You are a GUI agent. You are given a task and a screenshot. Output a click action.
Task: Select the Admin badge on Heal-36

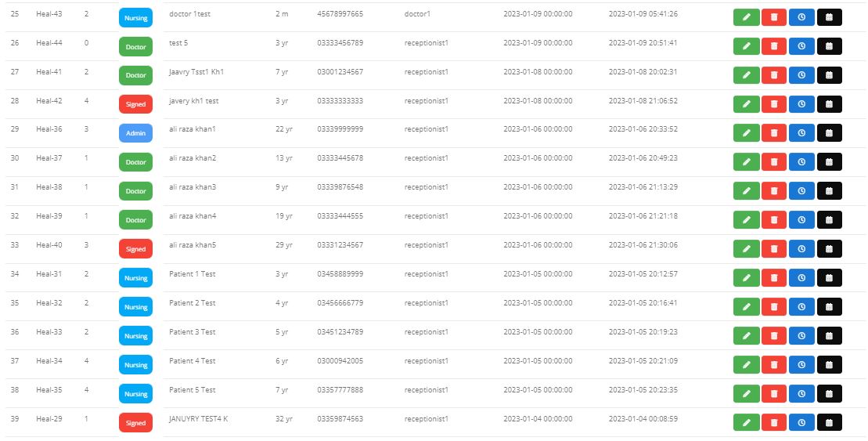135,133
